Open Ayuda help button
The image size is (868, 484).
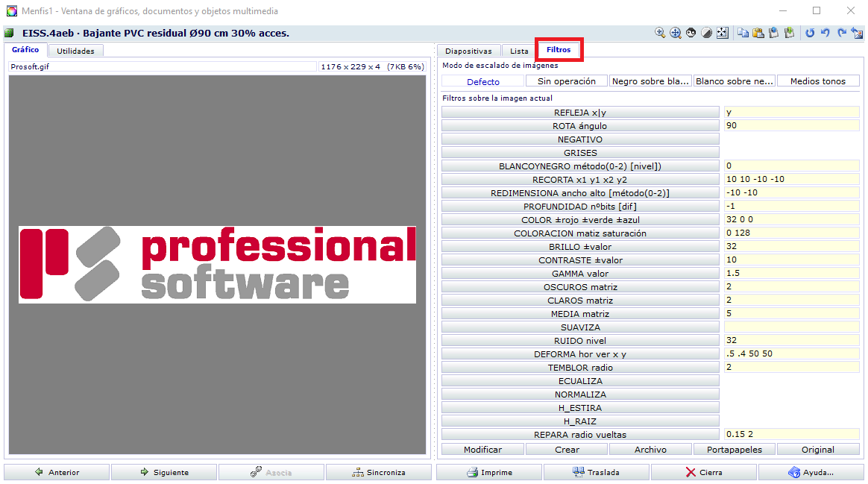pos(811,472)
